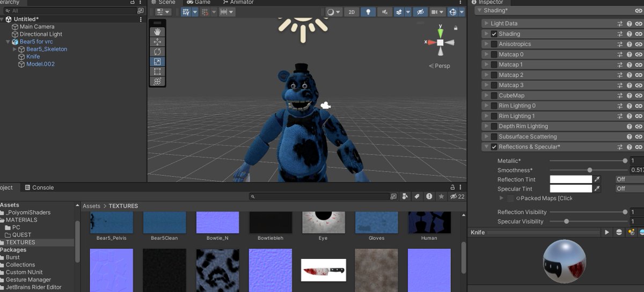Toggle scene gizmos button
The width and height of the screenshot is (644, 292).
click(452, 12)
